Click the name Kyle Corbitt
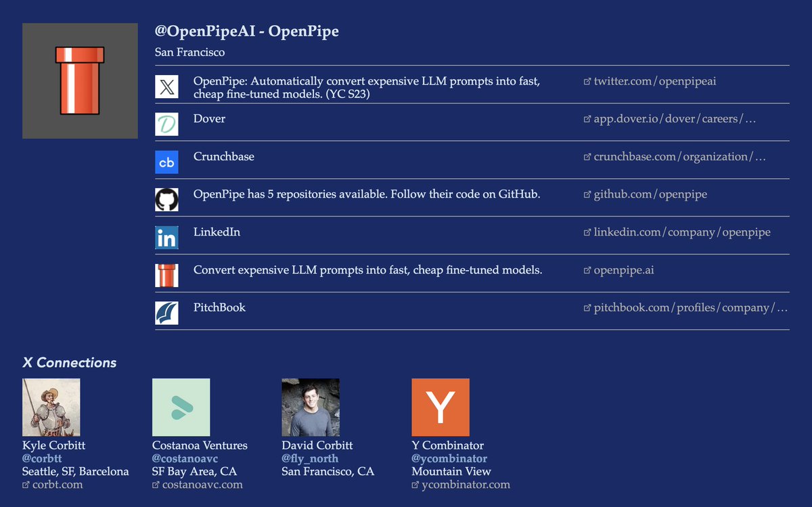This screenshot has height=507, width=812. pyautogui.click(x=54, y=445)
